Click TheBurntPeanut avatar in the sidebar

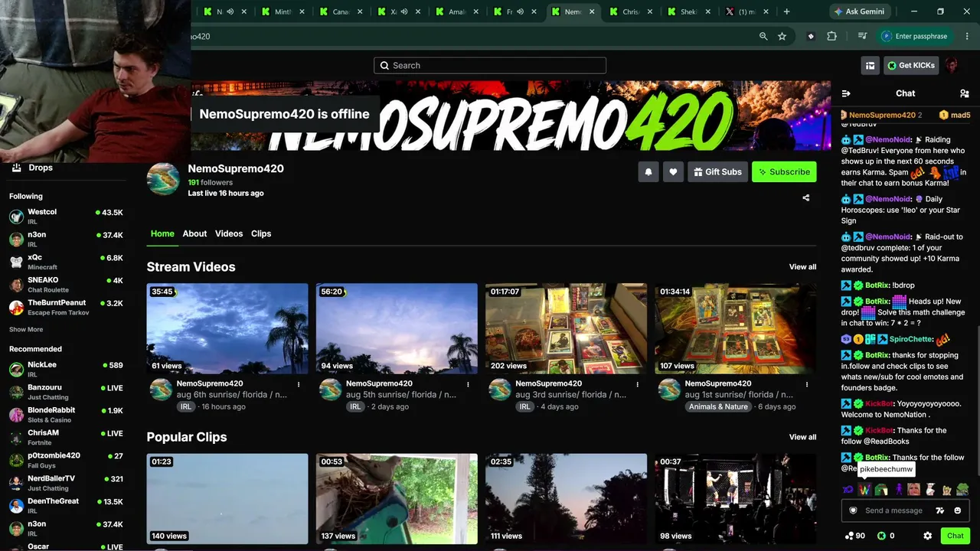click(x=16, y=308)
